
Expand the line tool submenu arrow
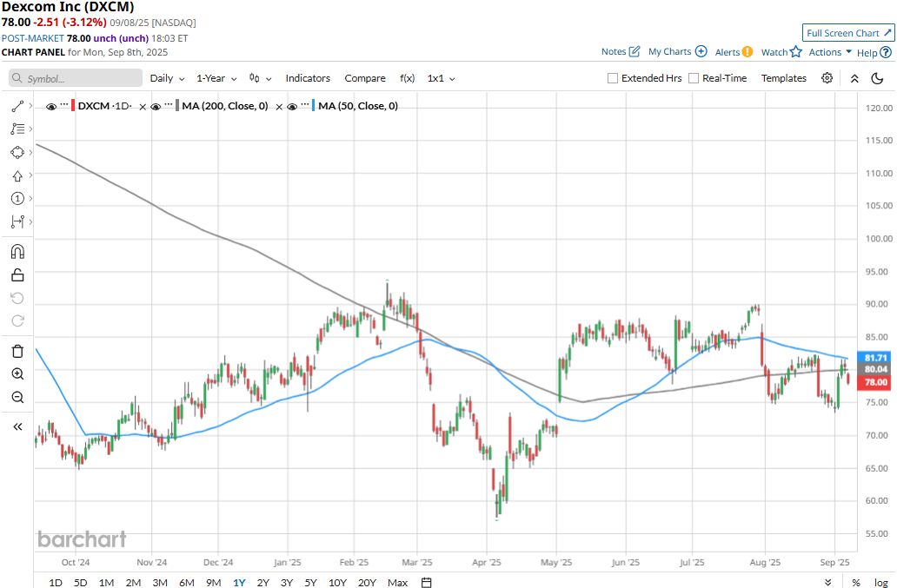(x=30, y=106)
